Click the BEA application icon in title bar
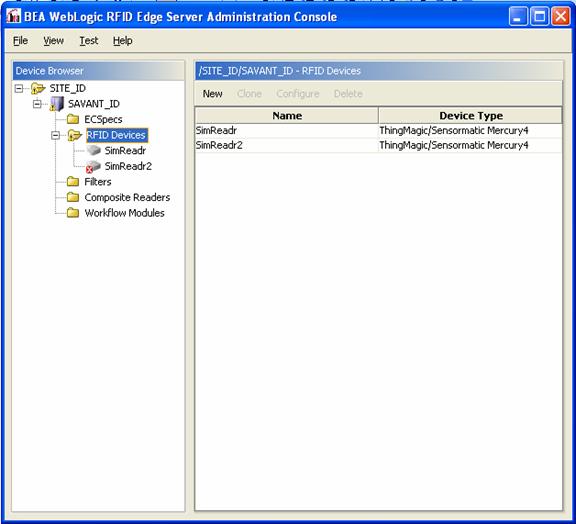This screenshot has height=524, width=576. (14, 16)
